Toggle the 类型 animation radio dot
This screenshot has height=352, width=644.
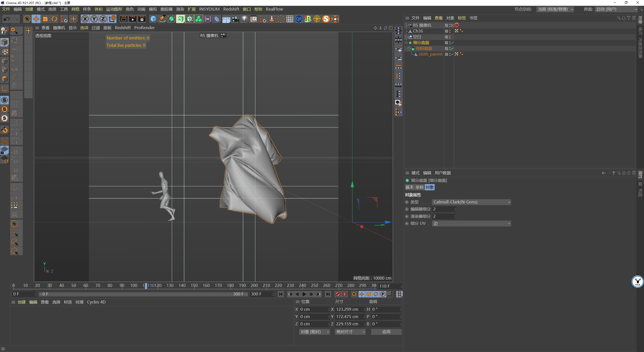pos(407,202)
